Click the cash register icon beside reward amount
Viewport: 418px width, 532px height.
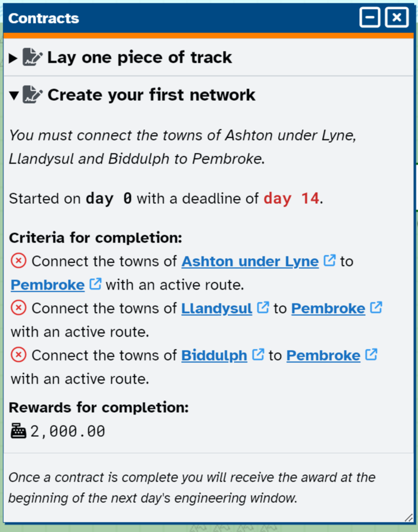[18, 431]
